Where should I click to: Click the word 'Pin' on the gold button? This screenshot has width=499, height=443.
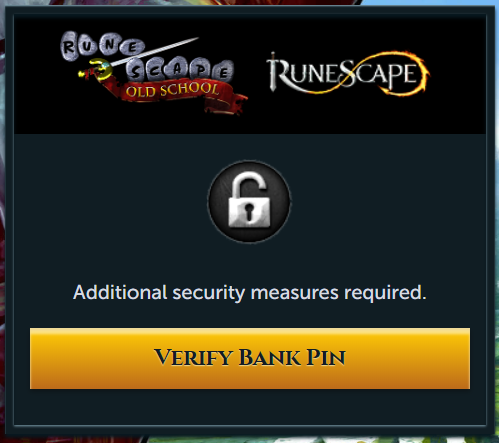click(326, 358)
